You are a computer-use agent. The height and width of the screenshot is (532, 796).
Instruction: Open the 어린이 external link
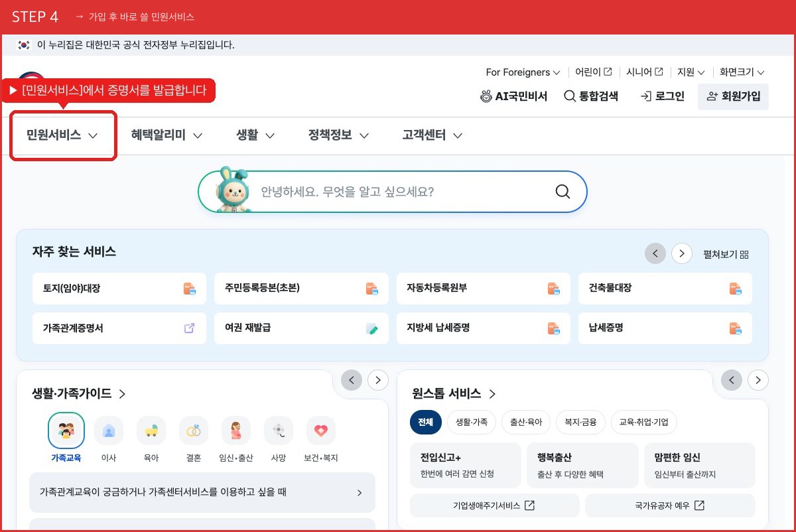pyautogui.click(x=594, y=72)
